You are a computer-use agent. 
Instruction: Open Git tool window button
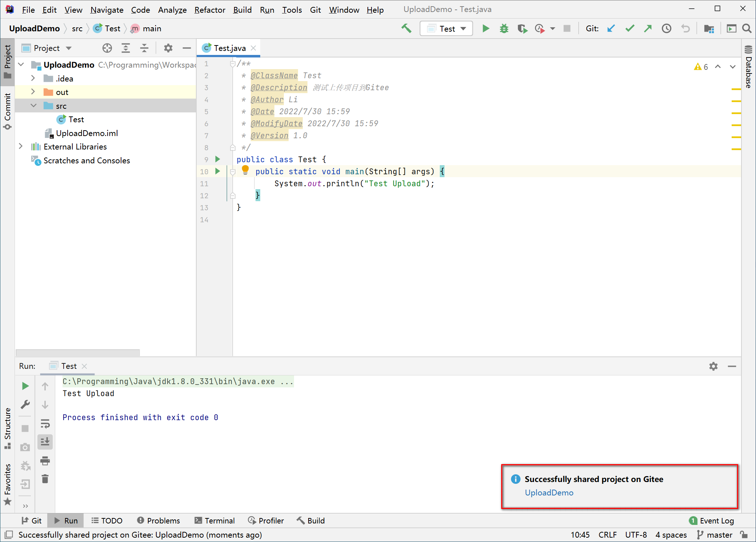tap(32, 521)
